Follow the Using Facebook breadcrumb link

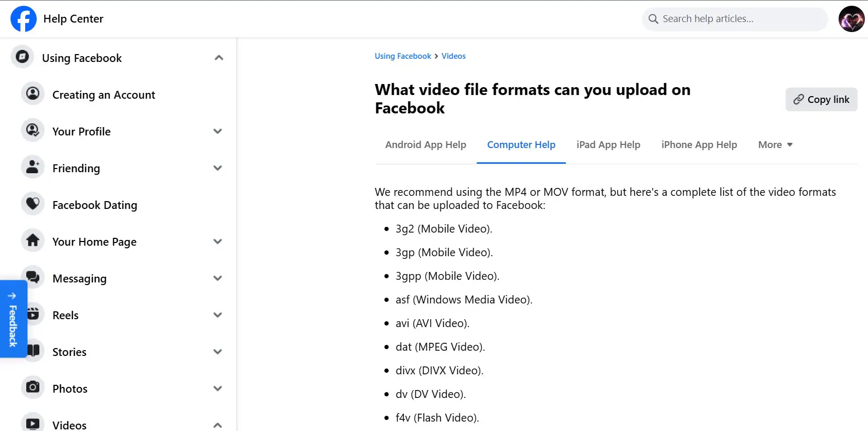[x=403, y=56]
